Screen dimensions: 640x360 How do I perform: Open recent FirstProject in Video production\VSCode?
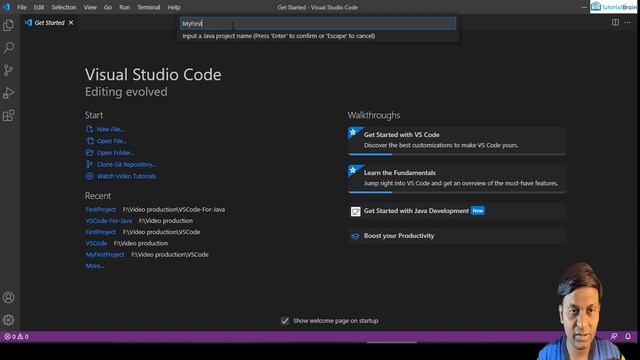[100, 232]
